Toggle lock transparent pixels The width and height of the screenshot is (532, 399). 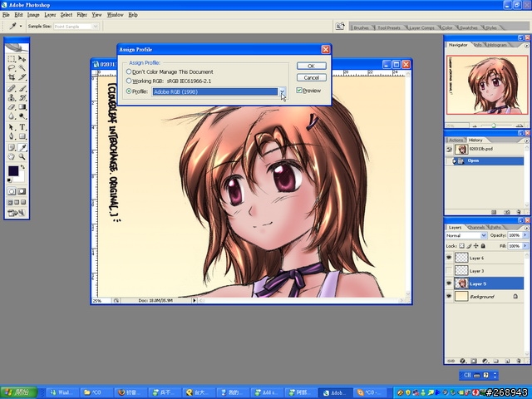461,246
